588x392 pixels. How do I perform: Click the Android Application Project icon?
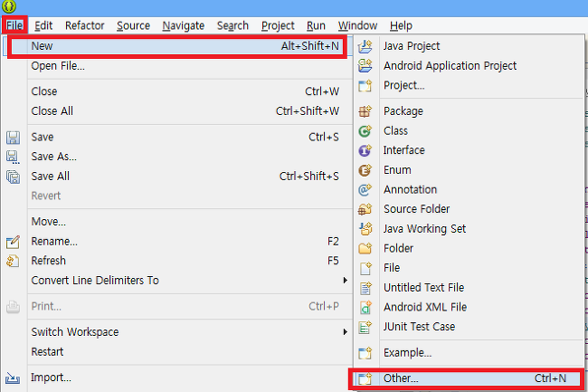[365, 66]
